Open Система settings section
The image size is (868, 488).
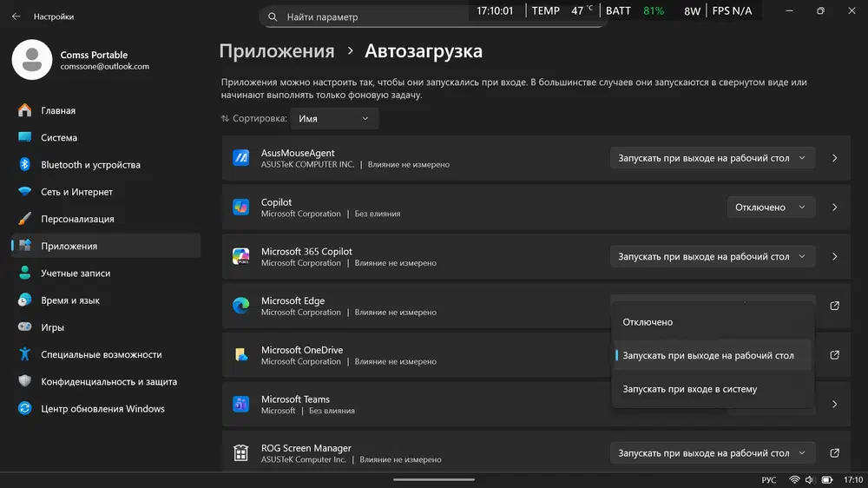tap(106, 137)
